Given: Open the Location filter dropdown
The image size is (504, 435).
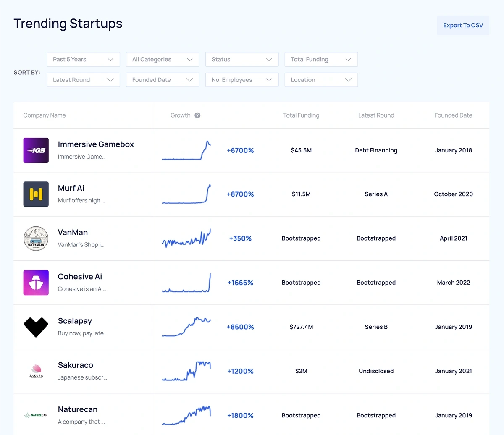Looking at the screenshot, I should (x=321, y=80).
